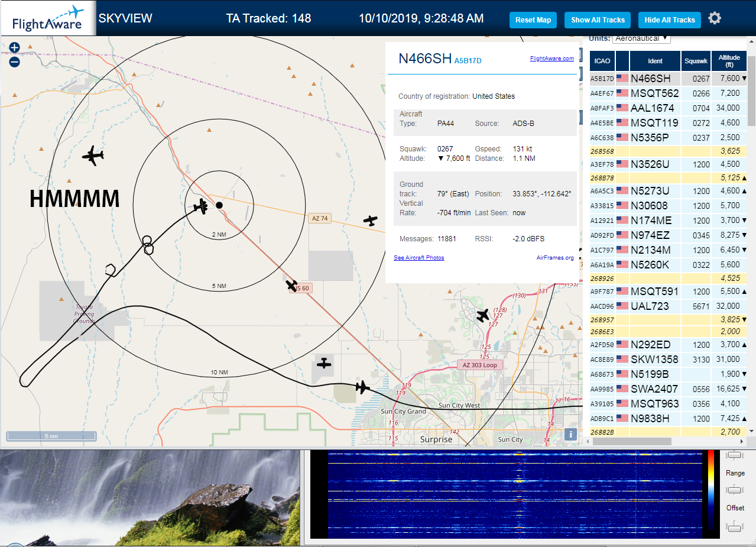The width and height of the screenshot is (756, 547).
Task: Select the SWA2407 aircraft row
Action: [x=668, y=389]
